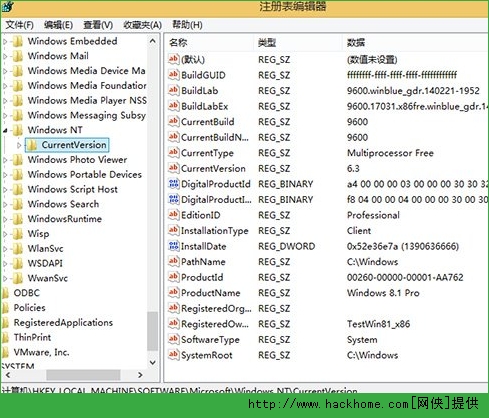Open the 编辑(E) menu
Screen dimensions: 489x418
tap(58, 25)
